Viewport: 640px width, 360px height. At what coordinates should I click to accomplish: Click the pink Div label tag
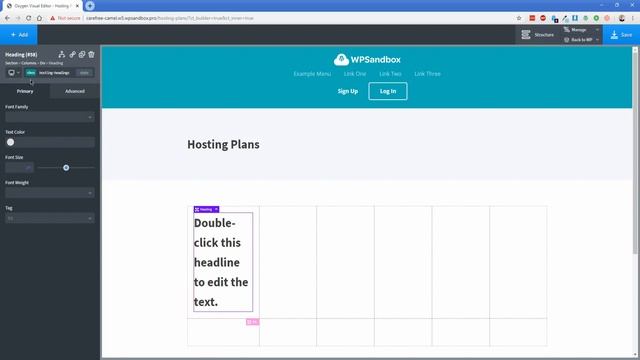(253, 322)
